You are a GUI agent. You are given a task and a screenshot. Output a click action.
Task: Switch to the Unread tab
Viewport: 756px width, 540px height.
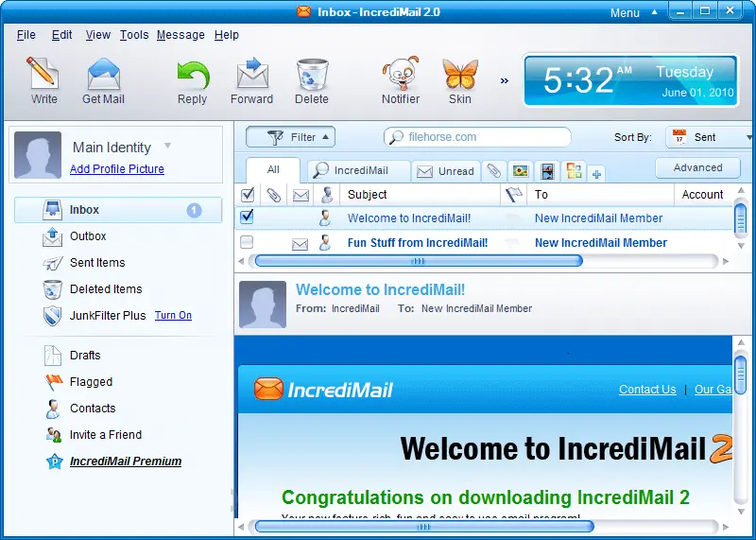pyautogui.click(x=446, y=171)
